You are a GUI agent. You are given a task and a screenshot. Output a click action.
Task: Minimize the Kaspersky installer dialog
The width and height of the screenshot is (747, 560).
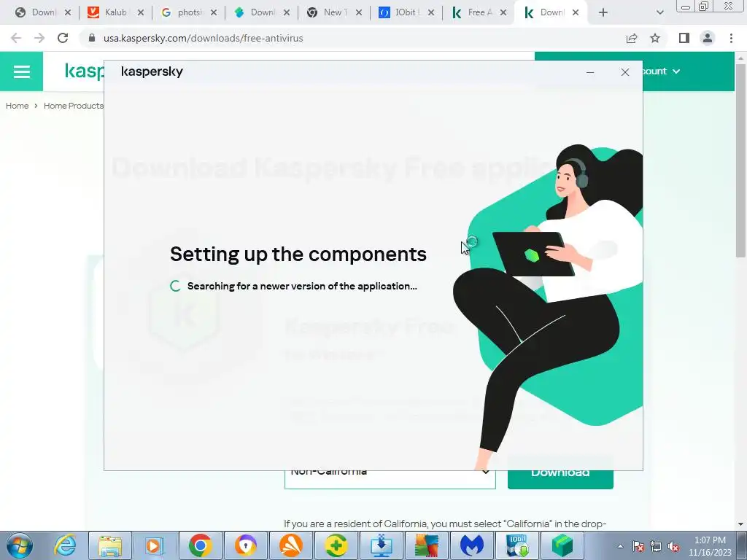[590, 72]
